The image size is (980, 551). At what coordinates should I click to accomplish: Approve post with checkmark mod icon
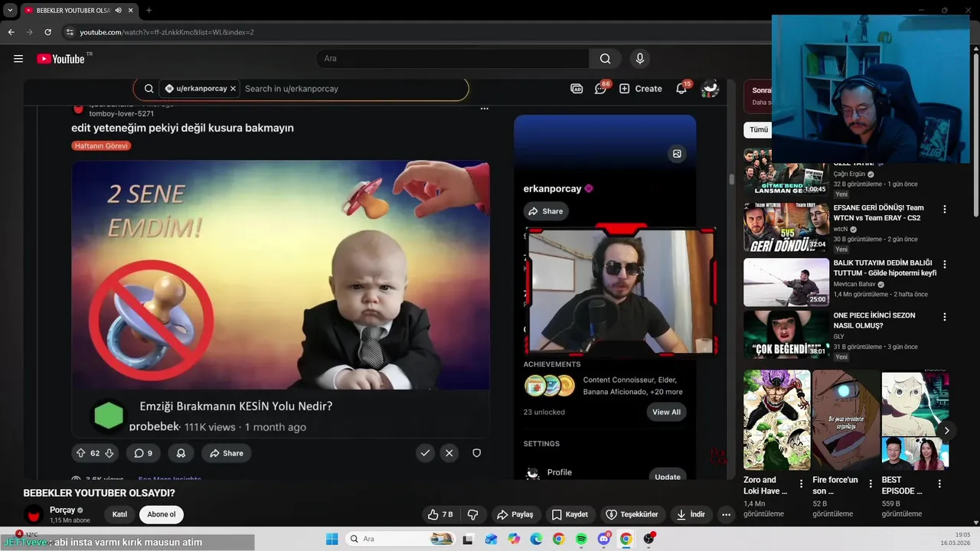point(425,453)
